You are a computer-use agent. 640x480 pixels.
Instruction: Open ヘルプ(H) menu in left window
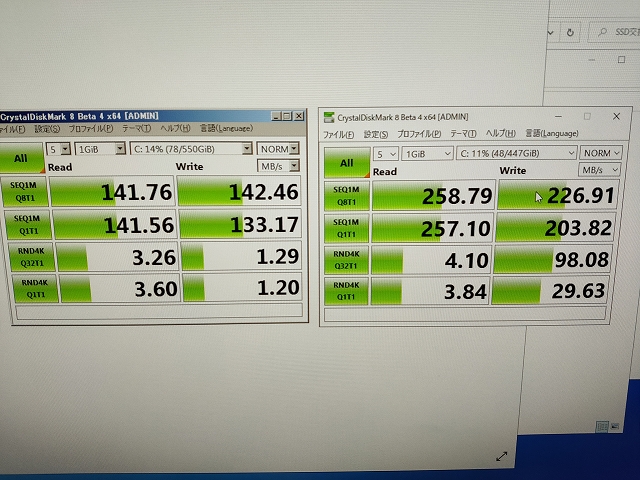tap(175, 128)
